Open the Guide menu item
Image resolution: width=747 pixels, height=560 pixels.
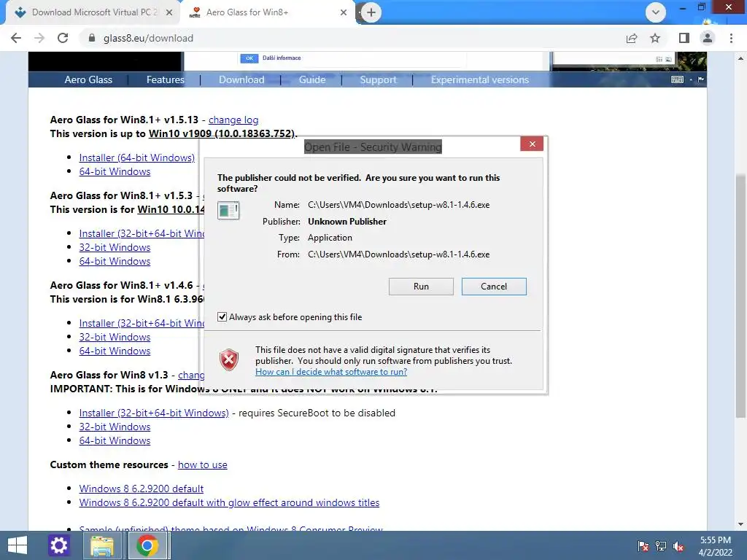coord(312,79)
